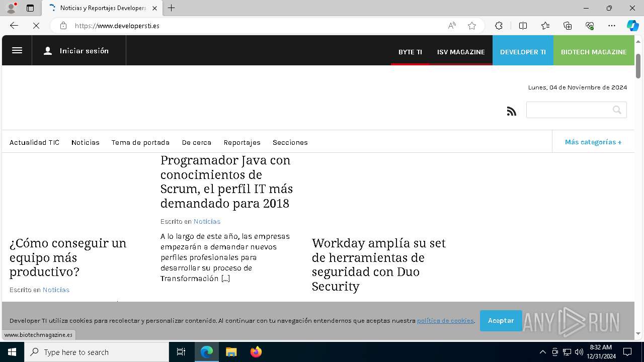644x362 pixels.
Task: Go back with browser back arrow
Action: pyautogui.click(x=14, y=26)
